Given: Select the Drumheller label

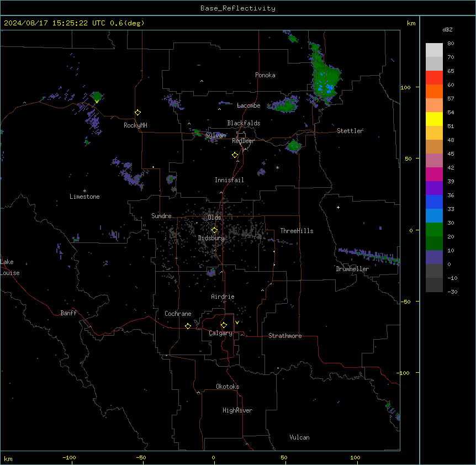Looking at the screenshot, I should 352,269.
